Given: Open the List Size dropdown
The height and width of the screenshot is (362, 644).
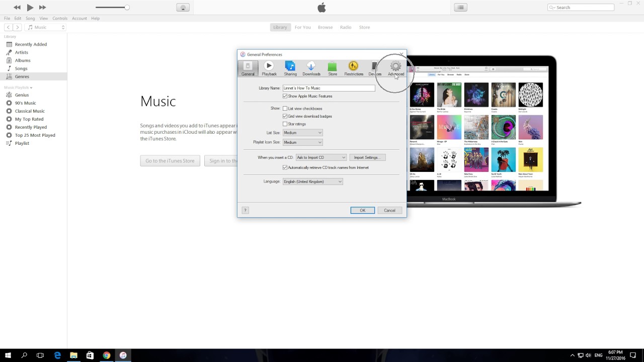Looking at the screenshot, I should click(x=302, y=133).
